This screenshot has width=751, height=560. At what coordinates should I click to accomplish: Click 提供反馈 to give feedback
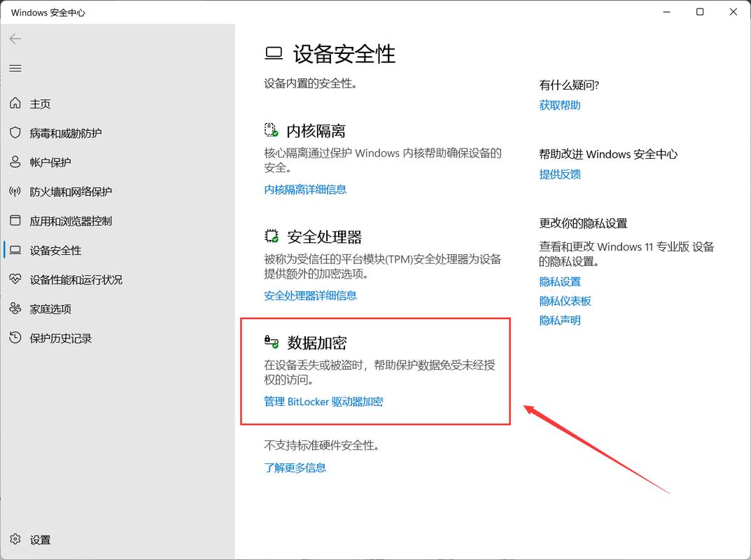(561, 174)
